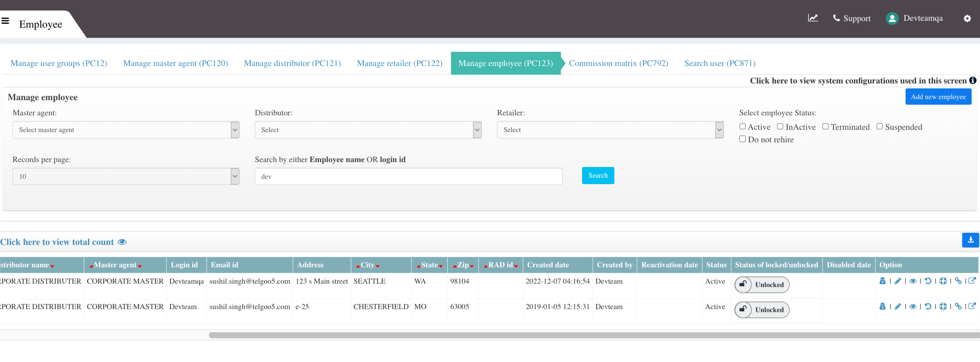Open the Select master agent dropdown
This screenshot has width=980, height=362.
point(126,130)
